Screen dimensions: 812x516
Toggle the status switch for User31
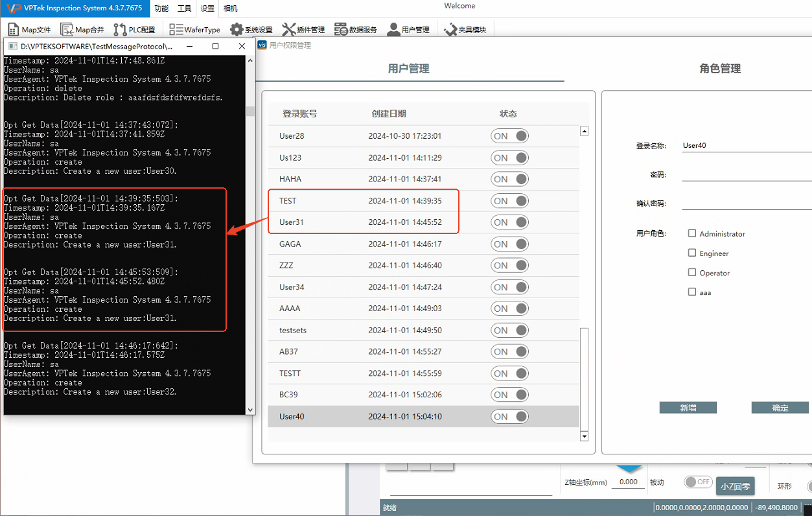pos(510,222)
